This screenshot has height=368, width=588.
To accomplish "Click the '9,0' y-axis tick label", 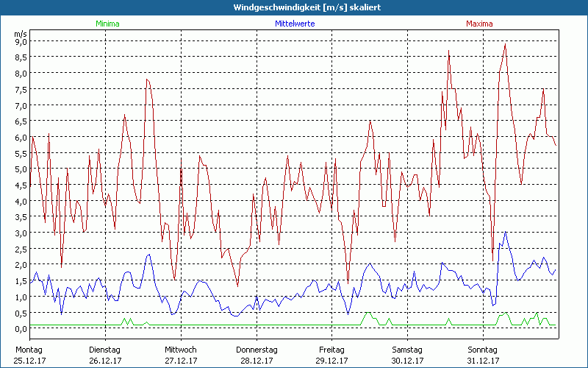I will click(21, 42).
